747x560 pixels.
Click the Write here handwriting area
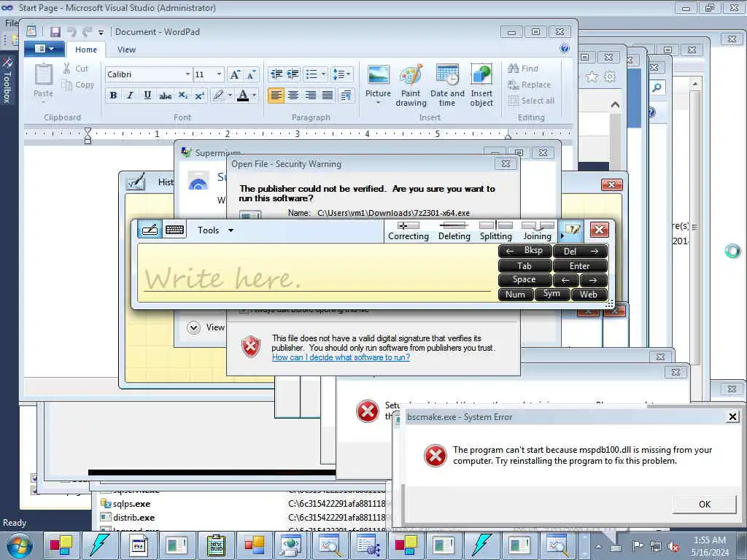tap(317, 273)
